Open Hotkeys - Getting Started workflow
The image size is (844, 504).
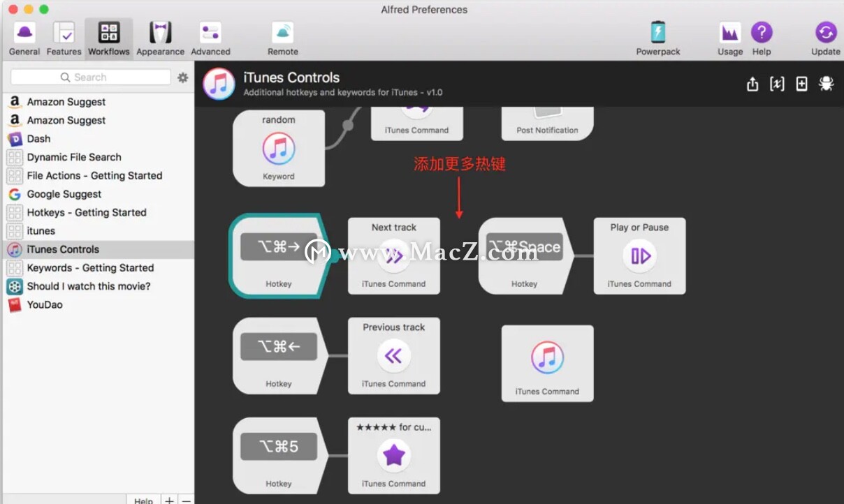99,213
